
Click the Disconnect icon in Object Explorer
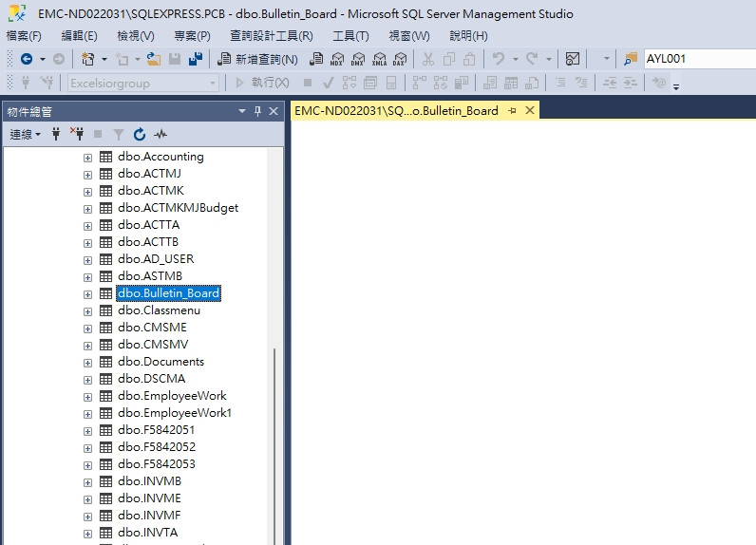(77, 134)
